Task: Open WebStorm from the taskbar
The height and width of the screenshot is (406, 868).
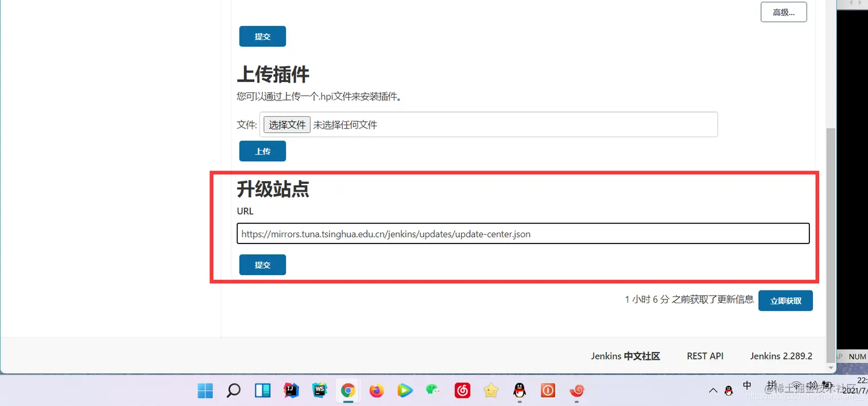Action: 320,390
